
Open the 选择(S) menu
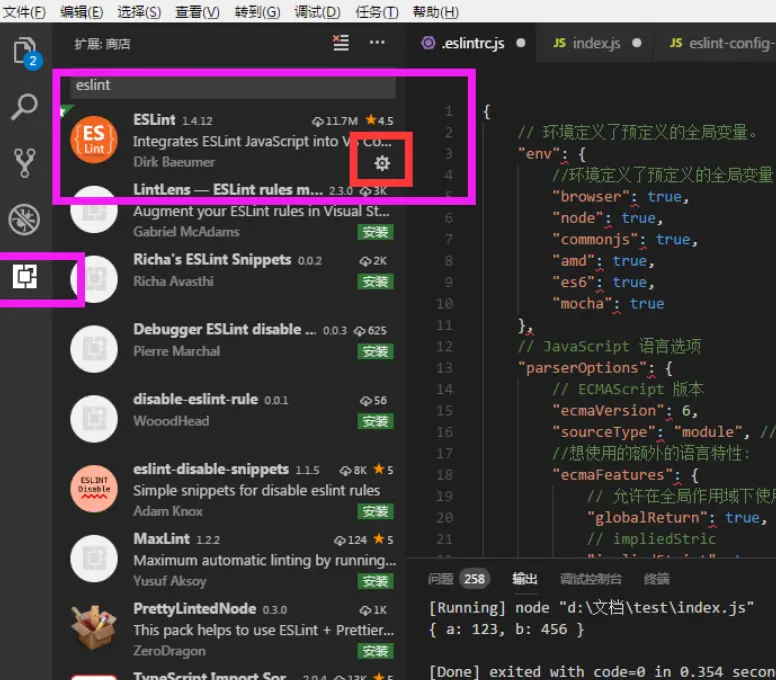pyautogui.click(x=139, y=11)
